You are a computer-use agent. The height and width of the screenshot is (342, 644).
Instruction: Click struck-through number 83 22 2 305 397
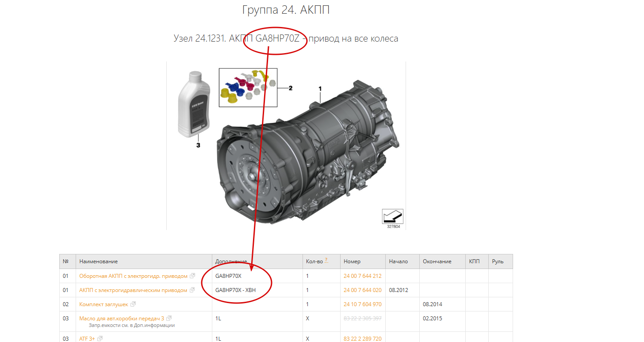click(x=362, y=318)
